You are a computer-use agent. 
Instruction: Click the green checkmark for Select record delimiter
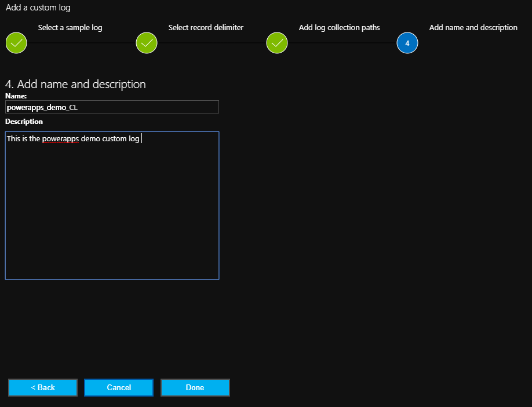147,43
